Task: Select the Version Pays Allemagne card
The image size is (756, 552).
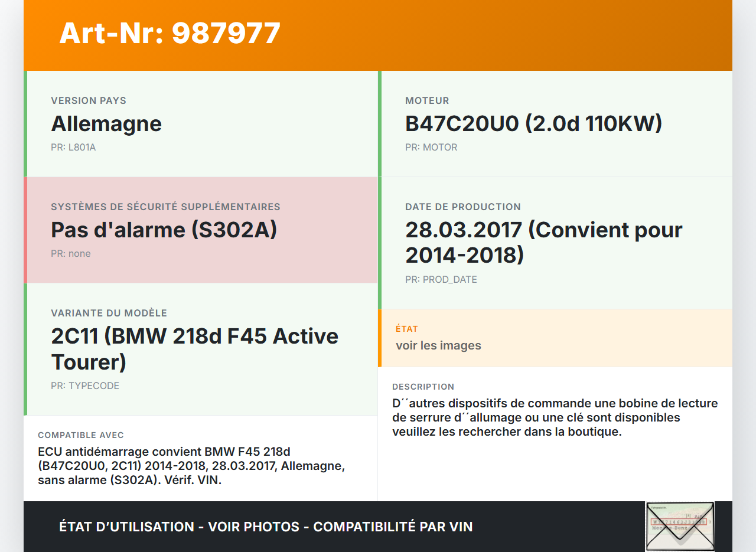Action: point(201,123)
